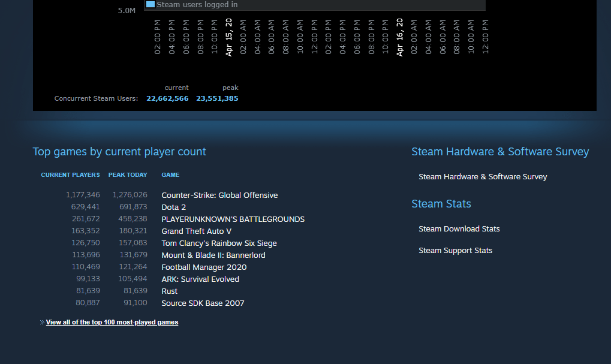This screenshot has width=611, height=364.
Task: Click peak today value 1,276,026
Action: tap(130, 195)
